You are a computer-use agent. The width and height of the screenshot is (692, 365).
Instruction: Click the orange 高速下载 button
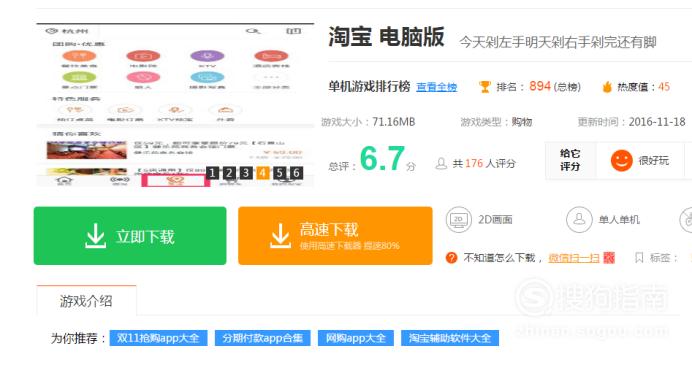(335, 236)
